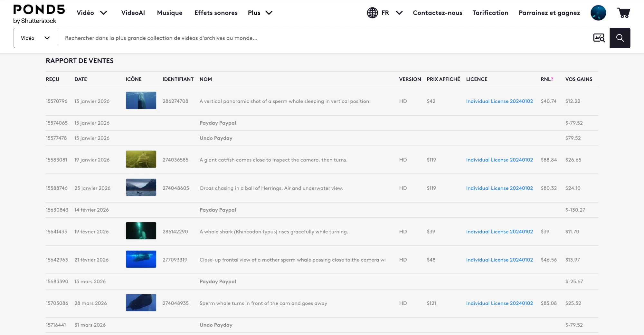Open the VideoAI menu item
This screenshot has width=644, height=335.
coord(133,13)
